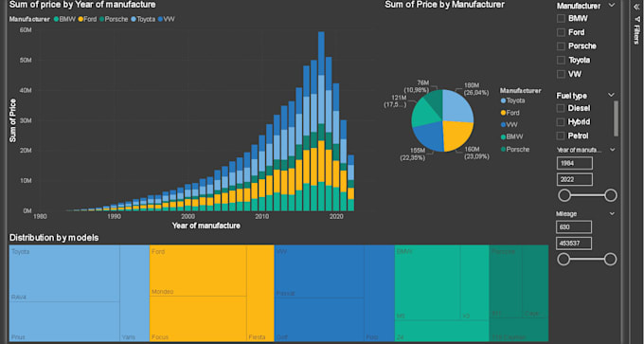
Task: Select Toyota in the pie chart legend
Action: click(512, 100)
